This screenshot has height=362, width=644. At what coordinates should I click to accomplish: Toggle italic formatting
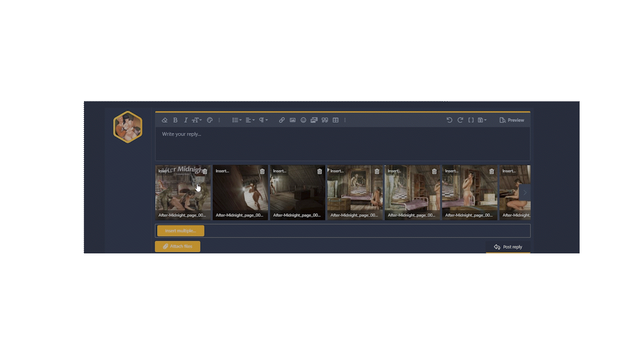[186, 120]
